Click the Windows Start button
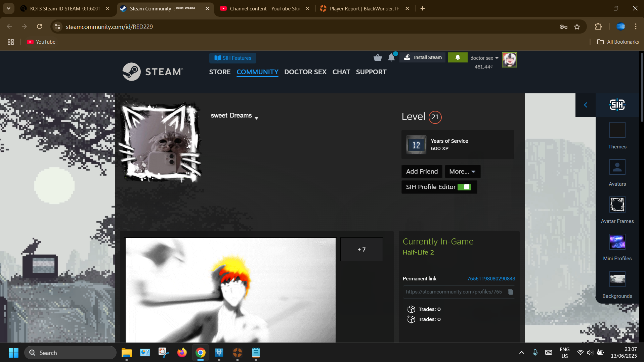Viewport: 644px width, 362px height. coord(13,353)
